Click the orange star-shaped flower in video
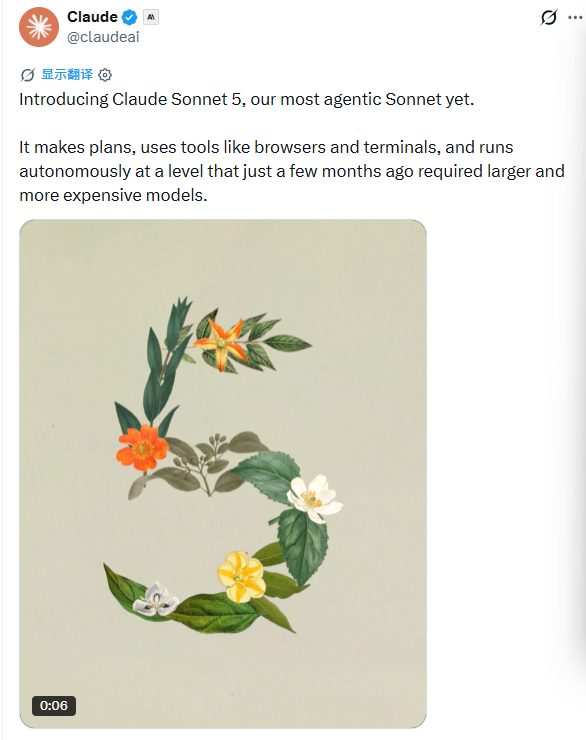 pyautogui.click(x=222, y=344)
